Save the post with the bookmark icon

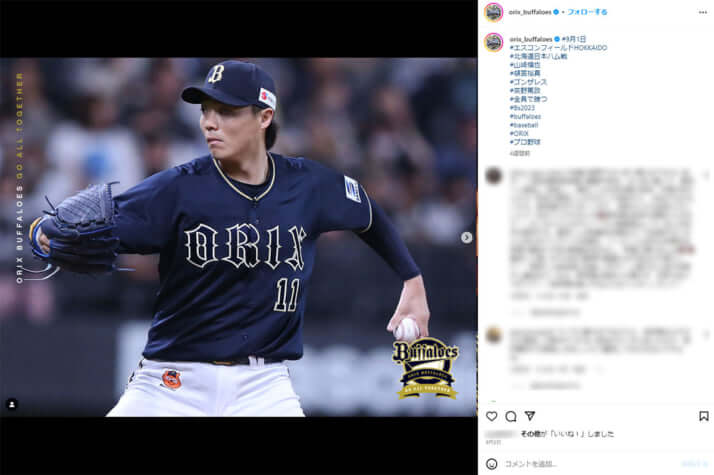(x=704, y=416)
